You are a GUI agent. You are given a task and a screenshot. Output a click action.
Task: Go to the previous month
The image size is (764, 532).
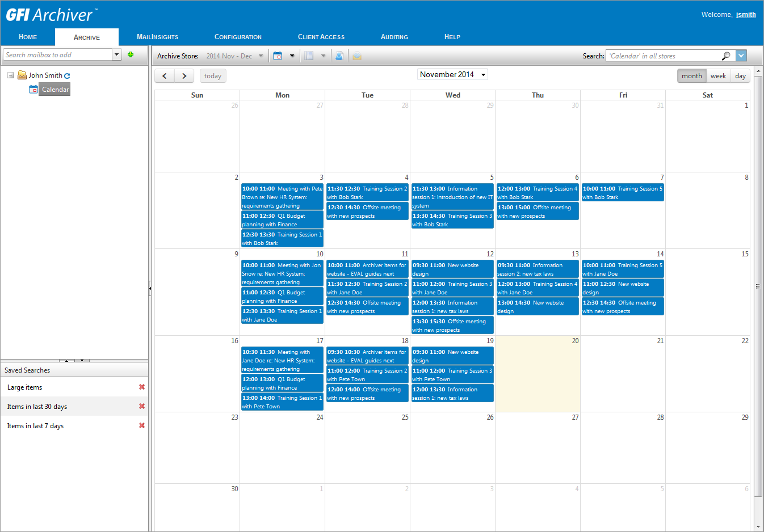click(165, 76)
